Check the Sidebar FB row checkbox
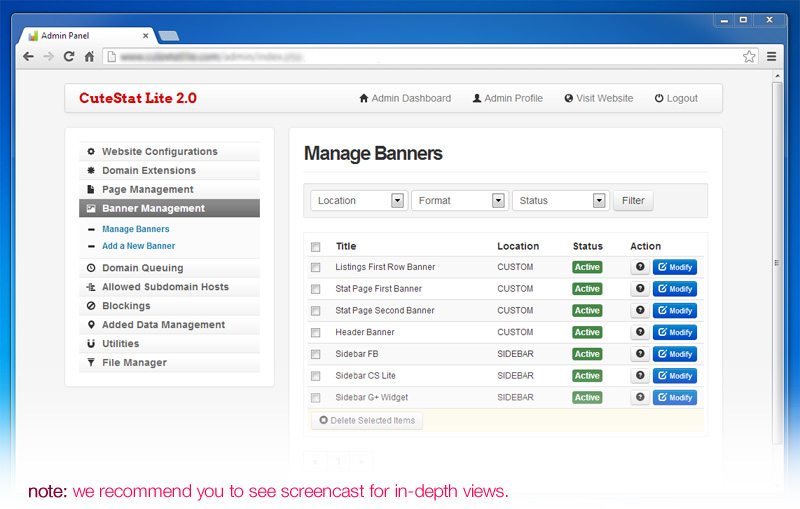This screenshot has width=800, height=509. 315,354
